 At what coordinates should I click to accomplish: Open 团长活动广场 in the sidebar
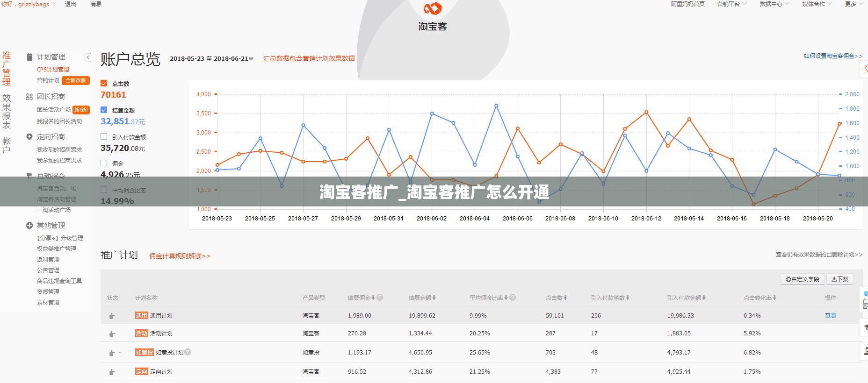pos(54,110)
